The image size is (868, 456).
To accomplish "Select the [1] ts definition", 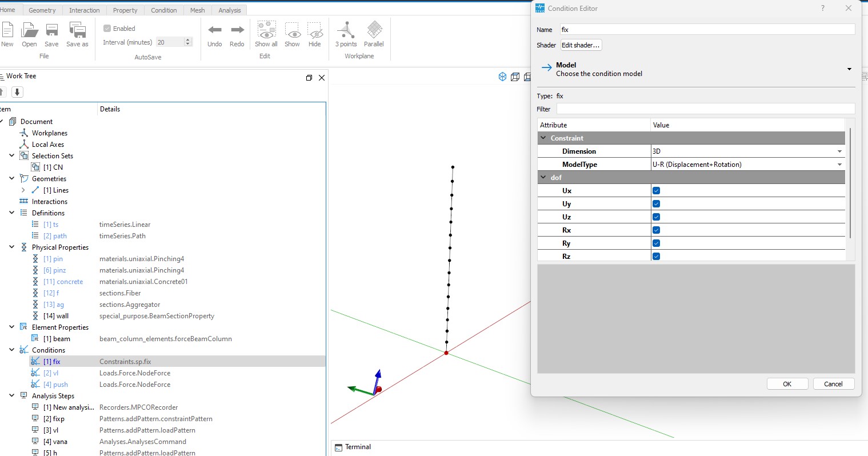I will [51, 225].
